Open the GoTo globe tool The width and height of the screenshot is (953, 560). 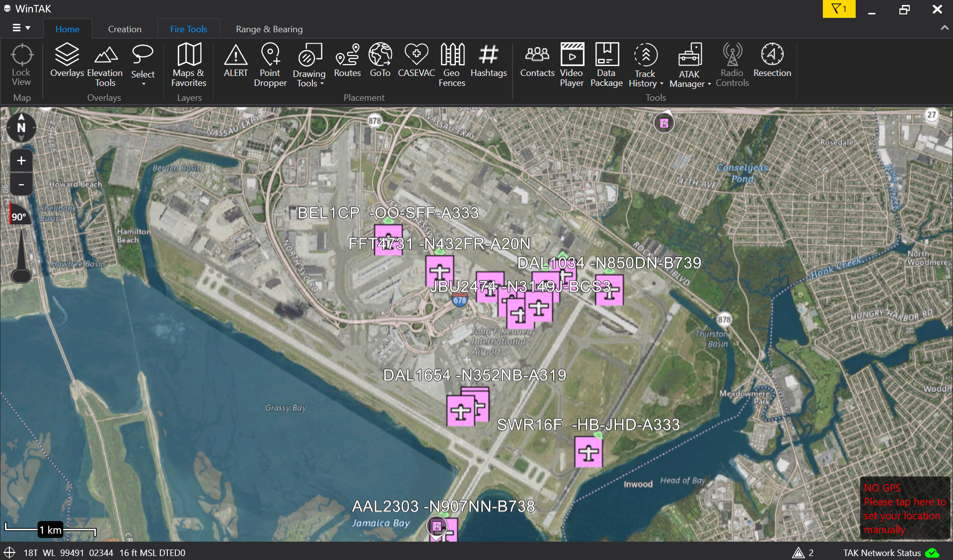pos(380,61)
